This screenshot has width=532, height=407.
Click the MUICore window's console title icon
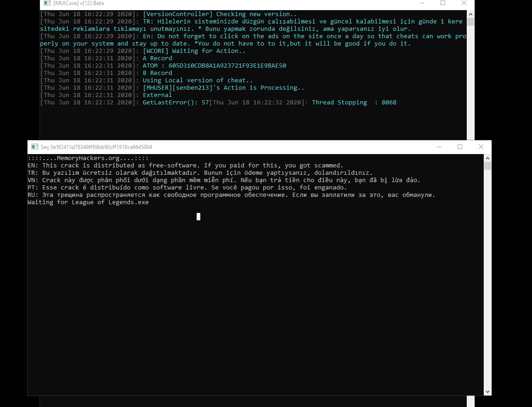point(47,3)
